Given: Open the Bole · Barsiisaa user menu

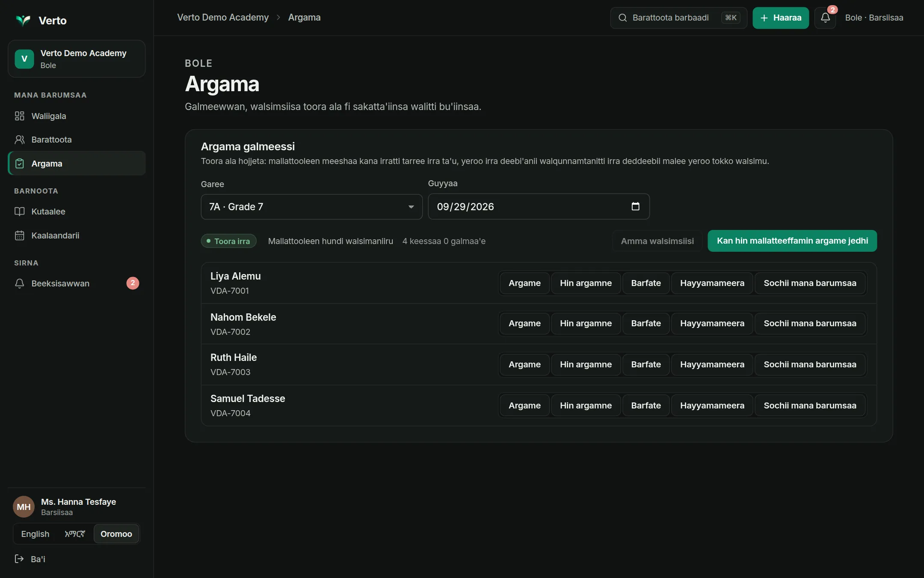Looking at the screenshot, I should [x=874, y=18].
